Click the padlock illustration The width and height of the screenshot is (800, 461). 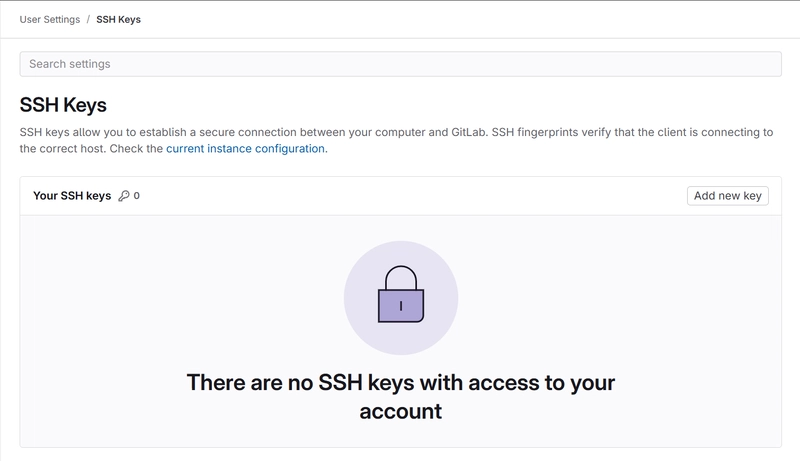coord(401,294)
